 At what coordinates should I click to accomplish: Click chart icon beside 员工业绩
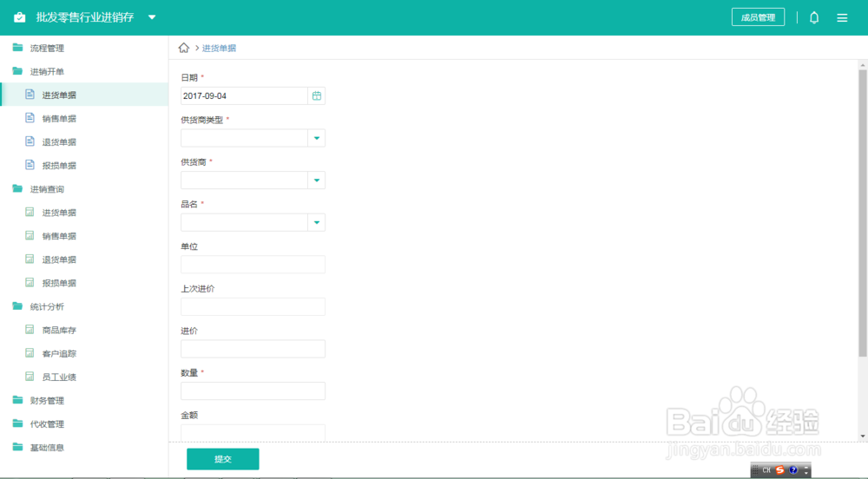tap(30, 377)
